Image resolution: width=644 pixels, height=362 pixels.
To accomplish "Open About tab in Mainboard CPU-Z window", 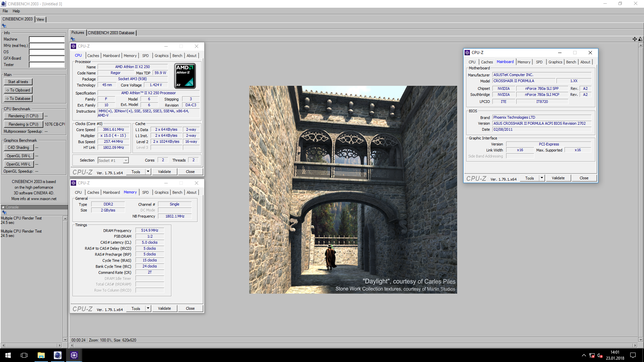I will tap(585, 62).
